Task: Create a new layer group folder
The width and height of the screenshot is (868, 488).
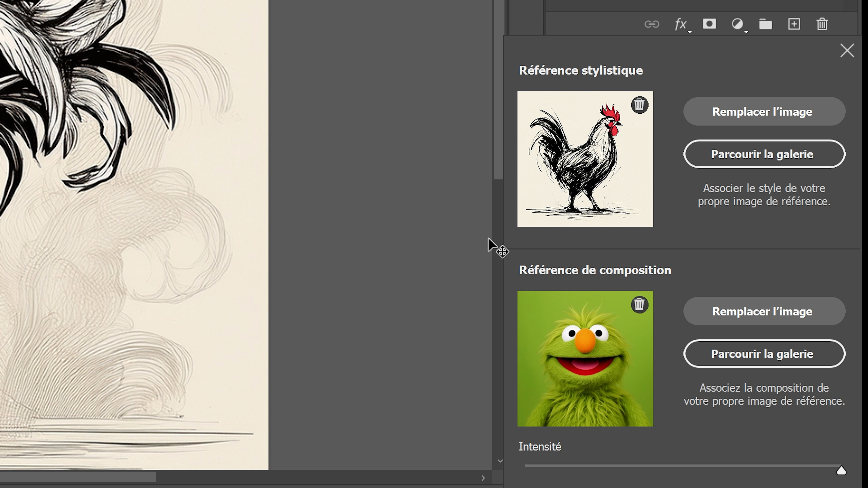Action: click(766, 24)
